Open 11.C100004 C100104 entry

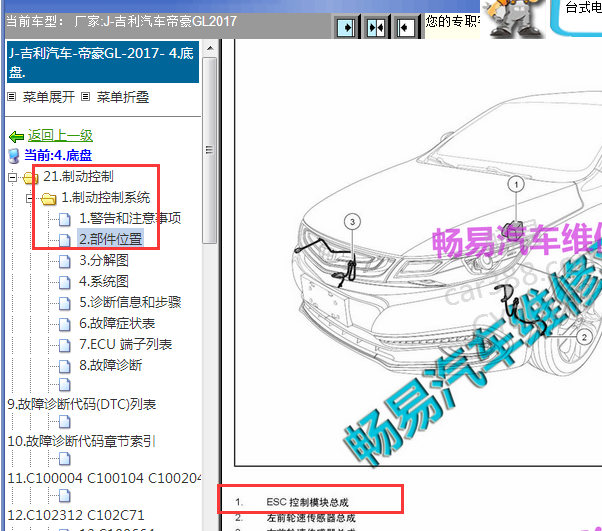(x=104, y=478)
